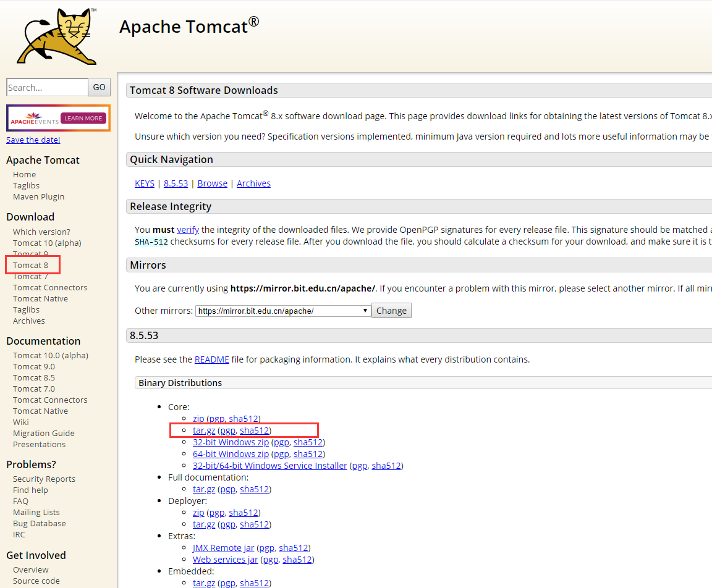
Task: Open Tomcat 9.0 documentation
Action: 34,366
